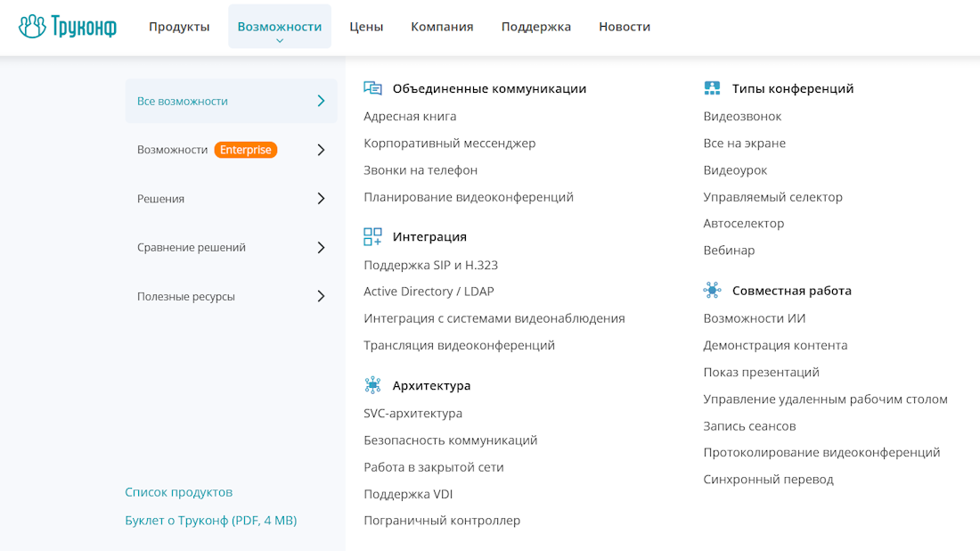The height and width of the screenshot is (551, 980).
Task: Select Все возможности in the sidebar
Action: tap(181, 101)
